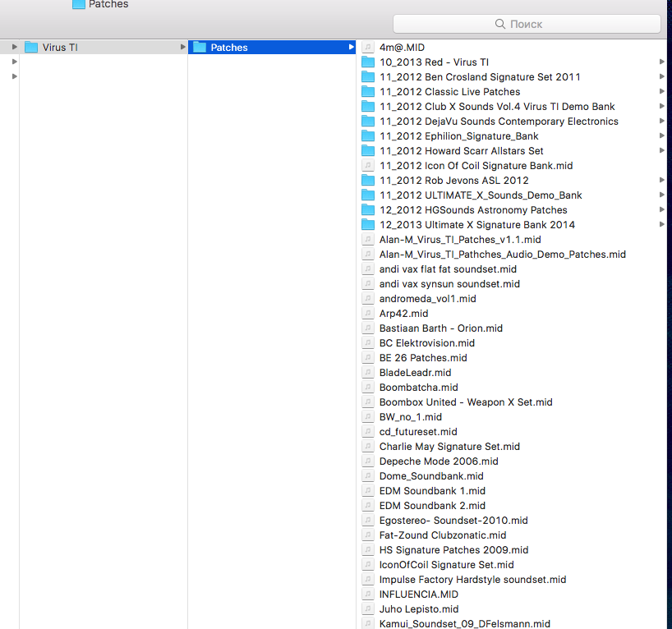Click folder icon for Howard Scarr Allstars Set

point(368,151)
